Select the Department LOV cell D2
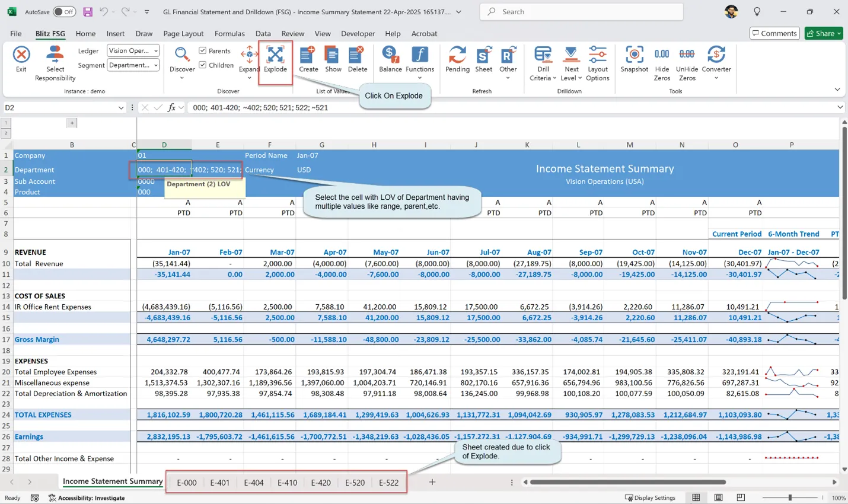The height and width of the screenshot is (504, 848). [x=164, y=170]
